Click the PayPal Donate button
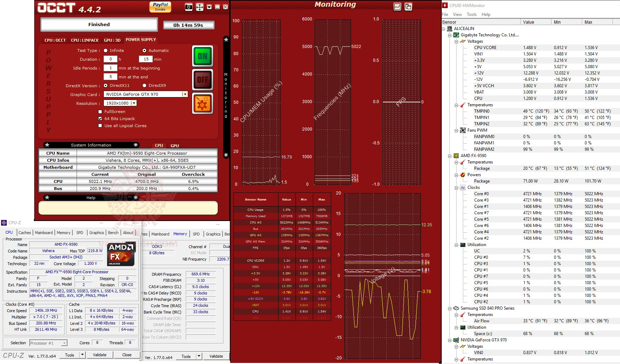This screenshot has width=620, height=364. coord(160,6)
